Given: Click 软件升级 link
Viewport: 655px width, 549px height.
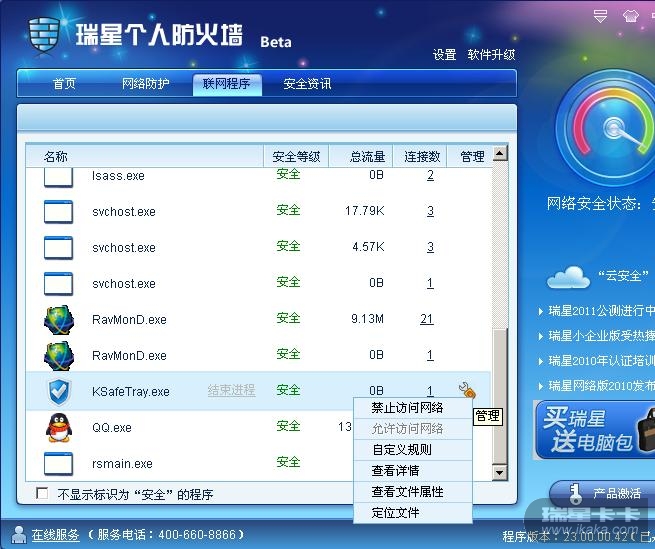Looking at the screenshot, I should point(491,55).
